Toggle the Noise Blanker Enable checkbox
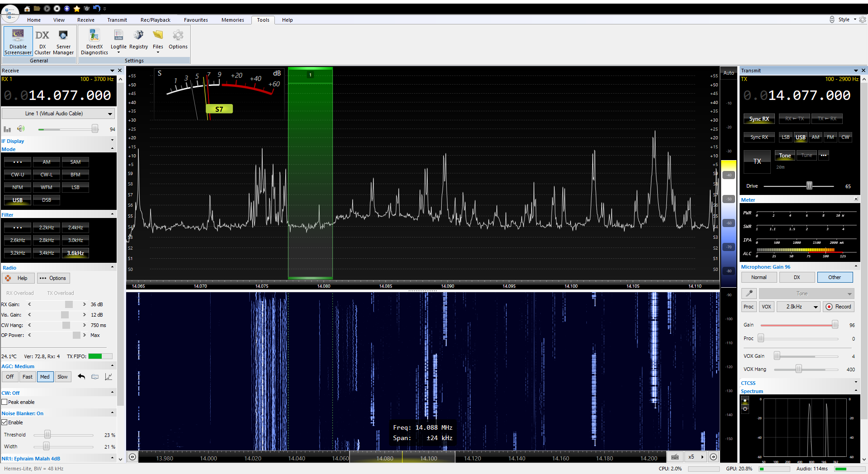Image resolution: width=868 pixels, height=474 pixels. pos(5,422)
